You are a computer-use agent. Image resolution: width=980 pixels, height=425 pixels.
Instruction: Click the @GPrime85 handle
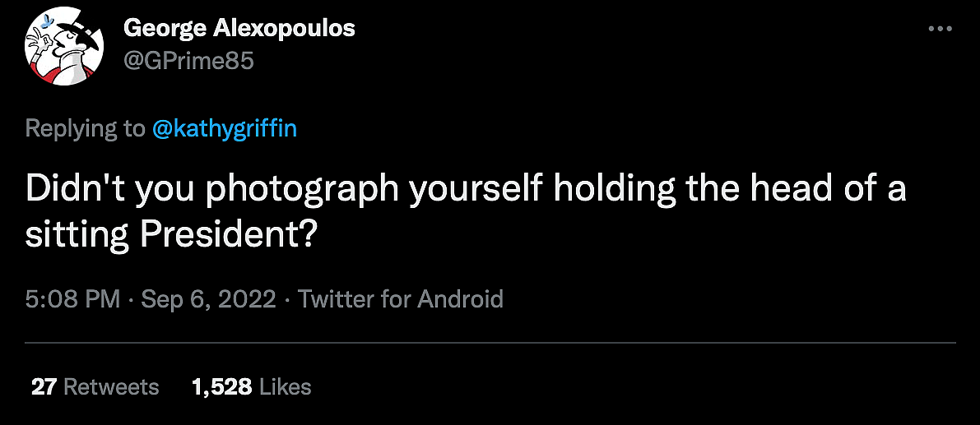pyautogui.click(x=188, y=61)
